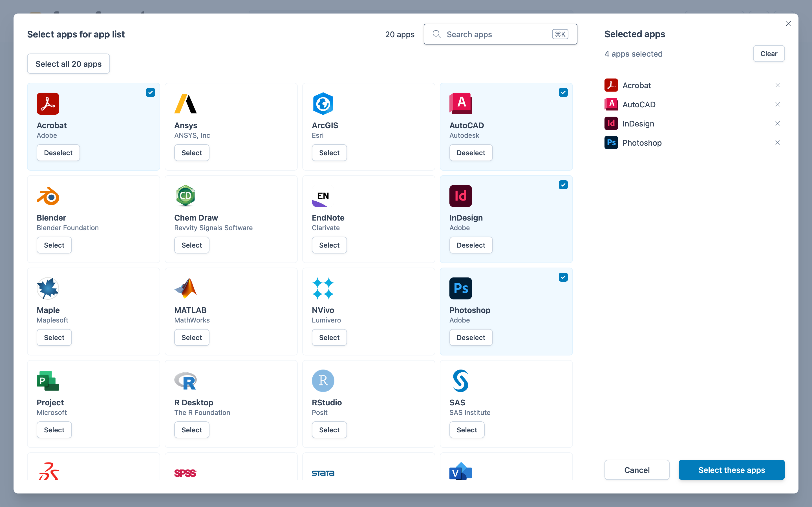Clear all selected apps
The height and width of the screenshot is (507, 812).
[x=768, y=53]
